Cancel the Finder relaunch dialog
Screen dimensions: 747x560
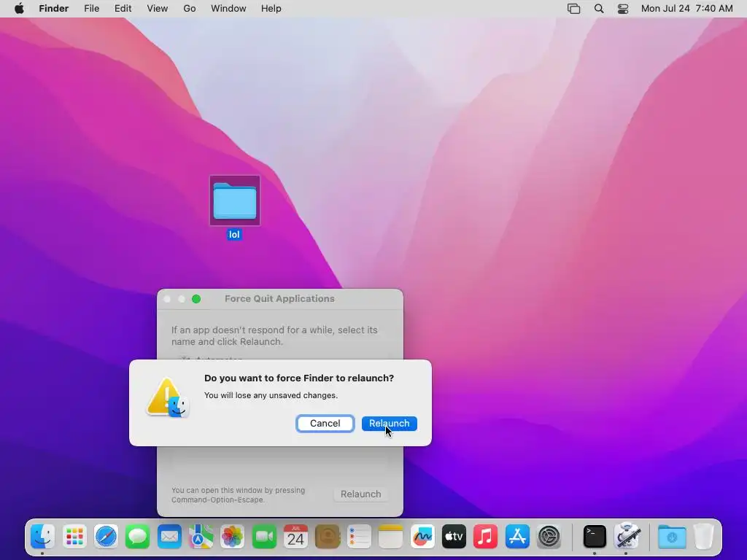[x=325, y=424]
